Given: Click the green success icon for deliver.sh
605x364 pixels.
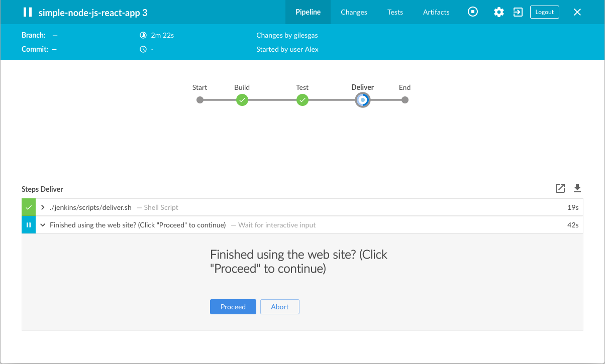Looking at the screenshot, I should click(x=29, y=207).
